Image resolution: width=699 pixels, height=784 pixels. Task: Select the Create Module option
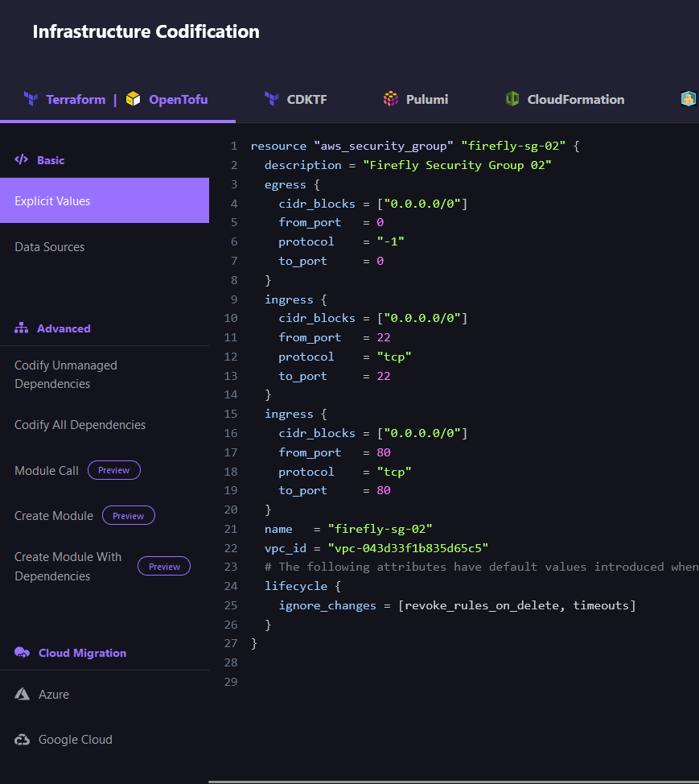tap(54, 515)
